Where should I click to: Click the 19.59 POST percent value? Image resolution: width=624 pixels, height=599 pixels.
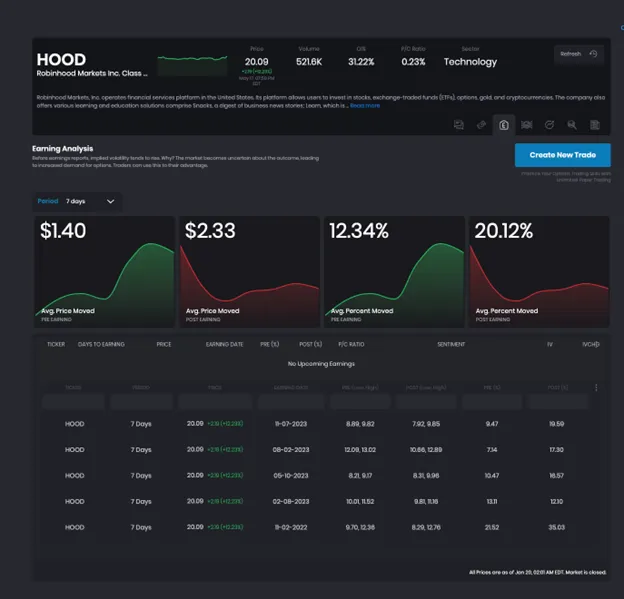[556, 424]
